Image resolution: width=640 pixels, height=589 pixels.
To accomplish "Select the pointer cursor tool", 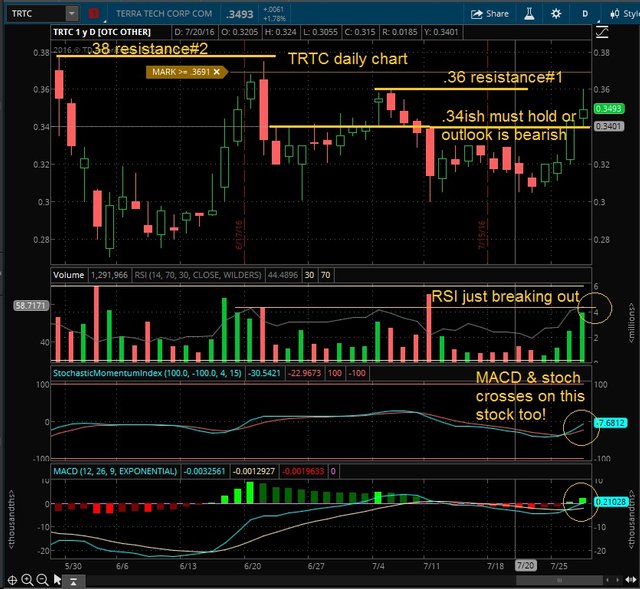I will click(57, 580).
